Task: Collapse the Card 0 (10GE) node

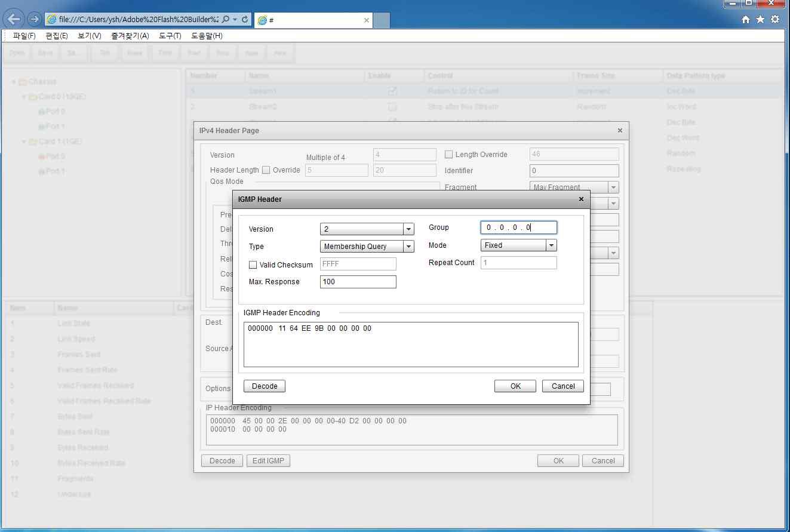Action: (24, 97)
